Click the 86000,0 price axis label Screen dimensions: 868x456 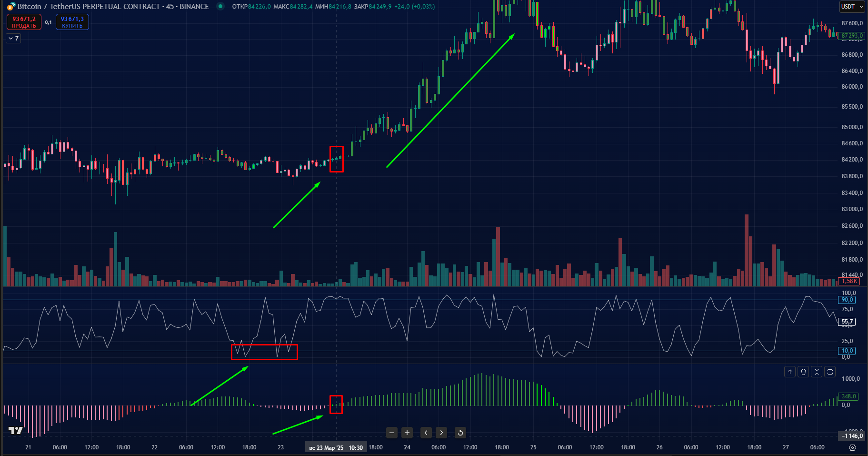pos(852,87)
